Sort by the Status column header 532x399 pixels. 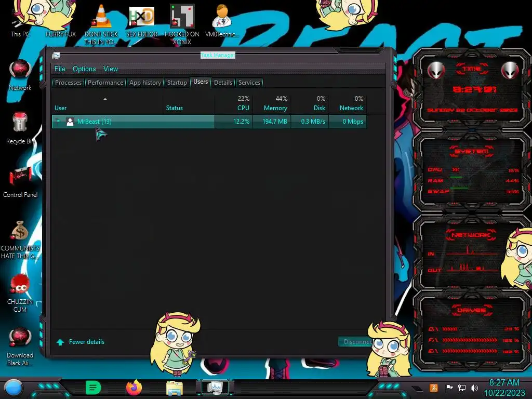tap(189, 104)
